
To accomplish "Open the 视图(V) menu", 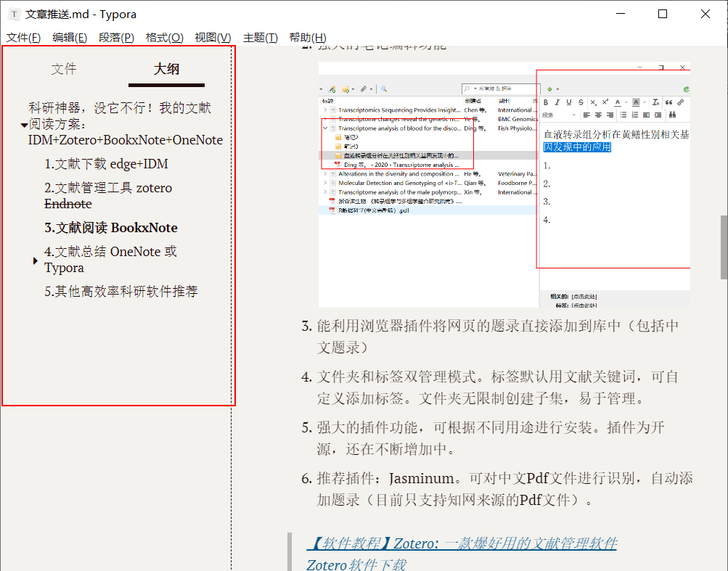I will pyautogui.click(x=213, y=37).
